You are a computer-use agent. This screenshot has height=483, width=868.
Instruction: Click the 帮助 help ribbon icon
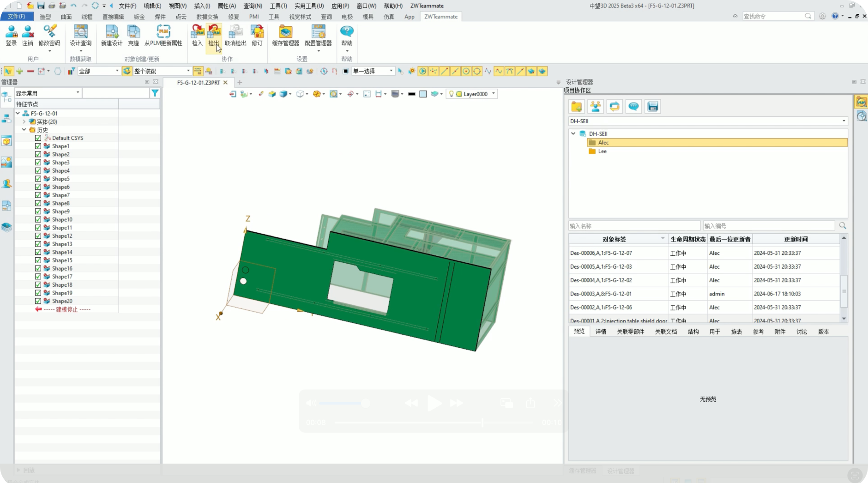pos(347,35)
